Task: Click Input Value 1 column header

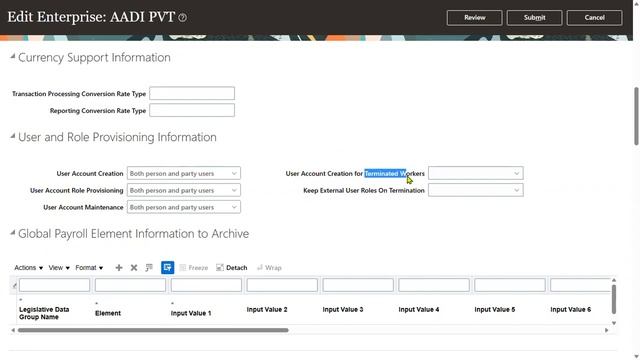Action: point(191,313)
